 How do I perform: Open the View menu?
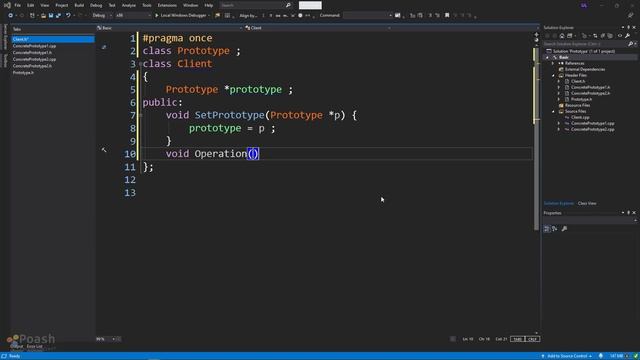44,5
